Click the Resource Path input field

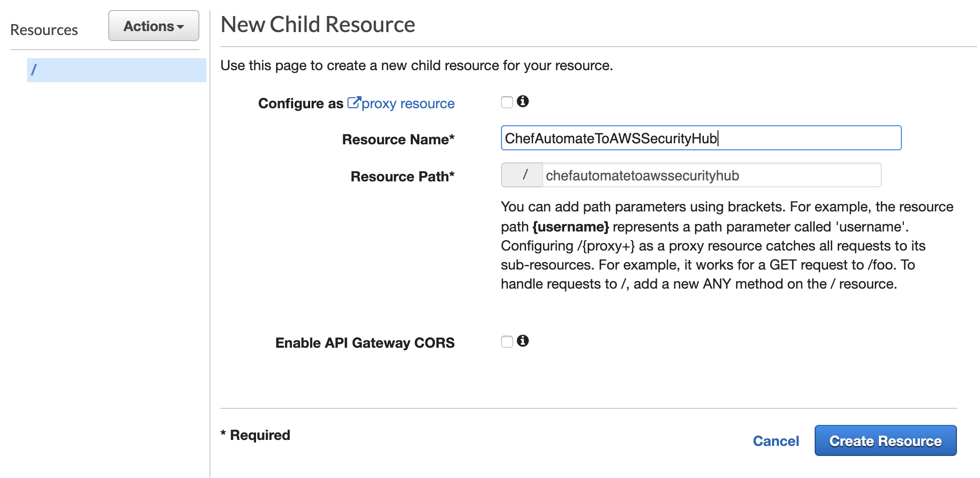711,175
